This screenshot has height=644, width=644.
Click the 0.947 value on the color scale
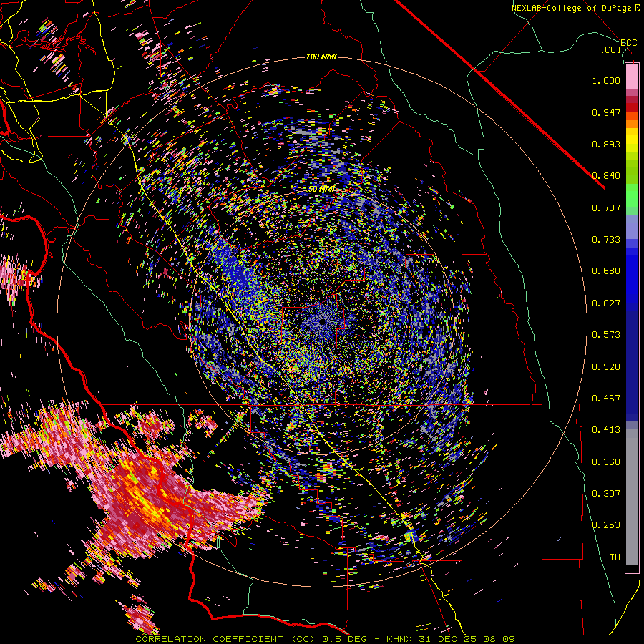(606, 112)
